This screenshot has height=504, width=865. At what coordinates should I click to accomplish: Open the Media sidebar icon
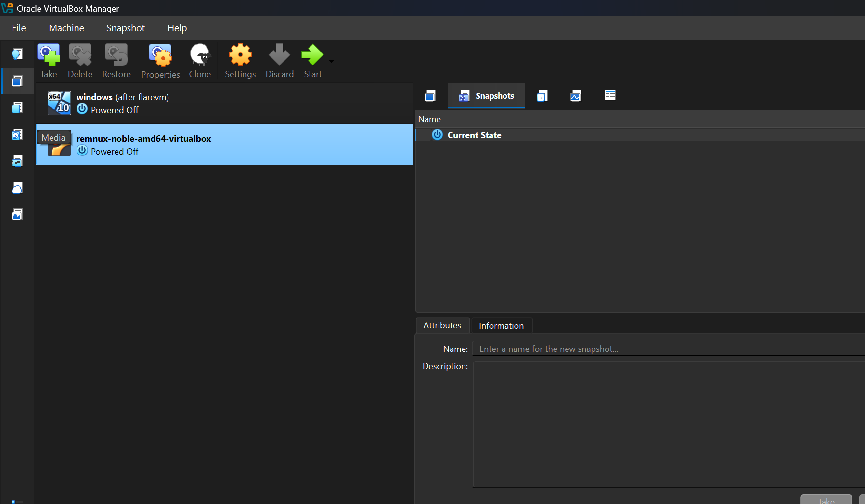tap(17, 134)
